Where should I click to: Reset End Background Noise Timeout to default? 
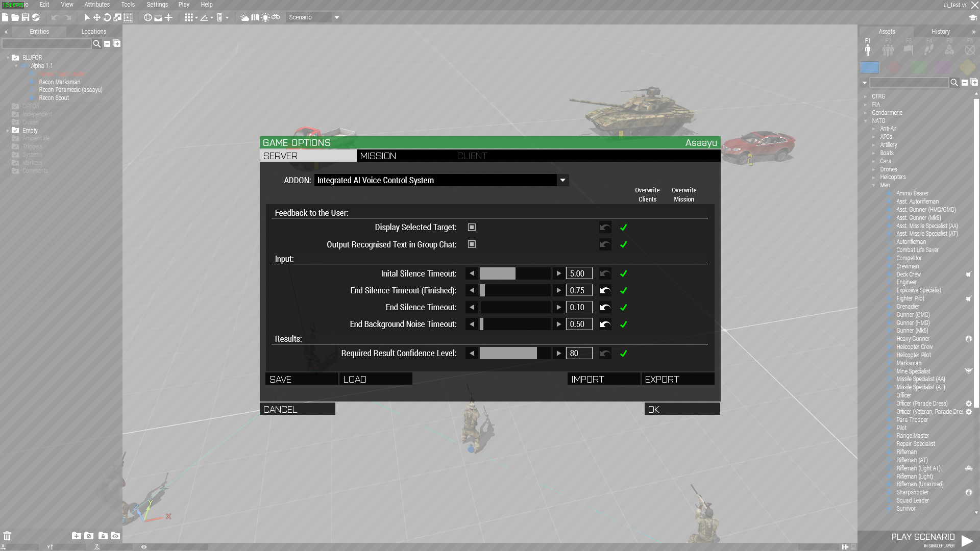tap(605, 324)
